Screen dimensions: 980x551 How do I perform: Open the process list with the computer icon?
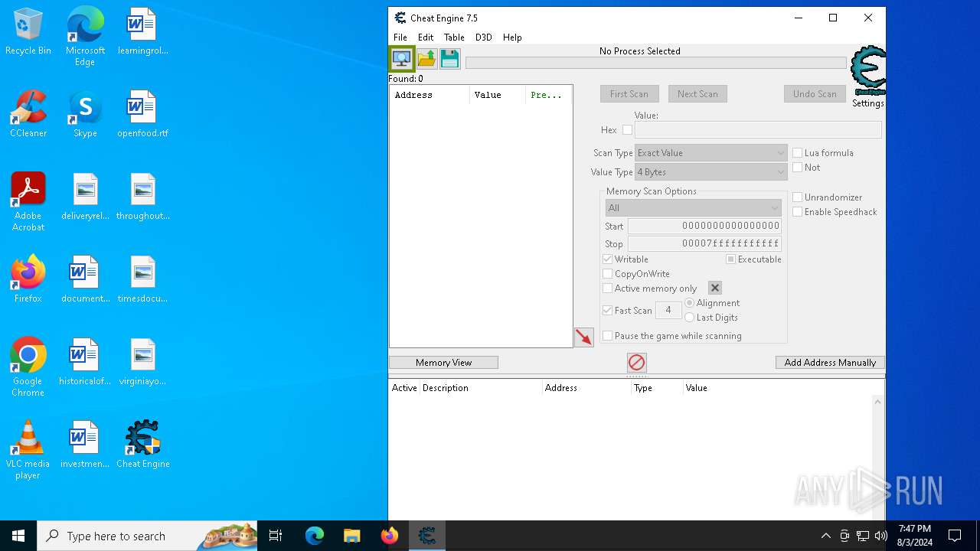click(401, 59)
